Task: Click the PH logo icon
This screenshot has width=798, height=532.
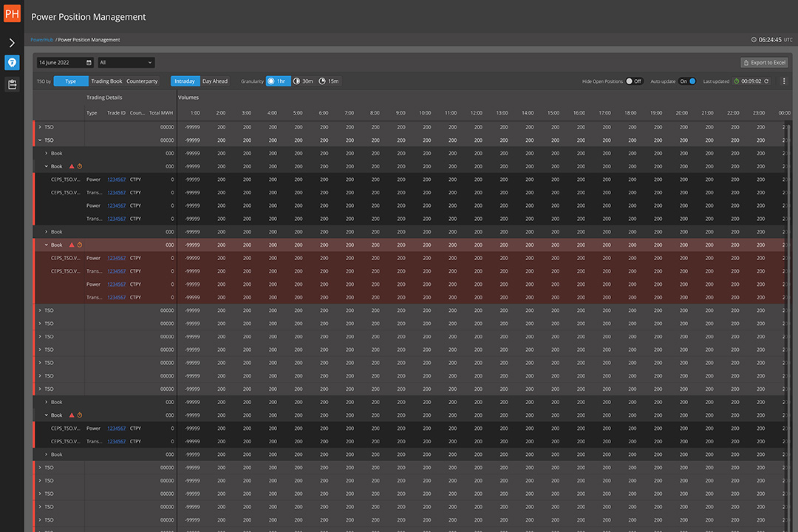Action: tap(12, 14)
